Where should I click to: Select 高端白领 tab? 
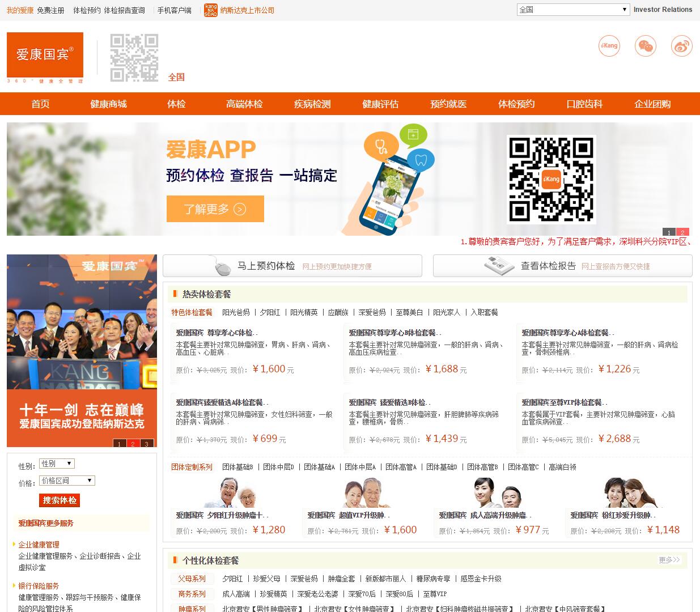click(562, 467)
